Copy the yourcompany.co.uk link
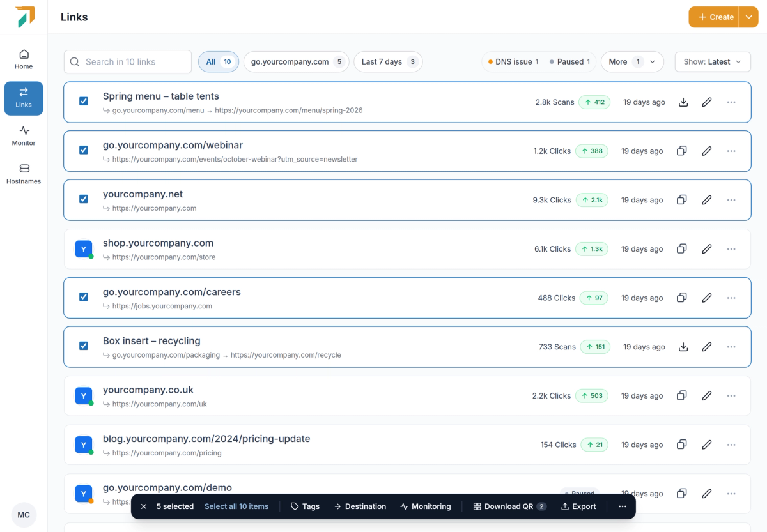The height and width of the screenshot is (532, 767). 682,396
